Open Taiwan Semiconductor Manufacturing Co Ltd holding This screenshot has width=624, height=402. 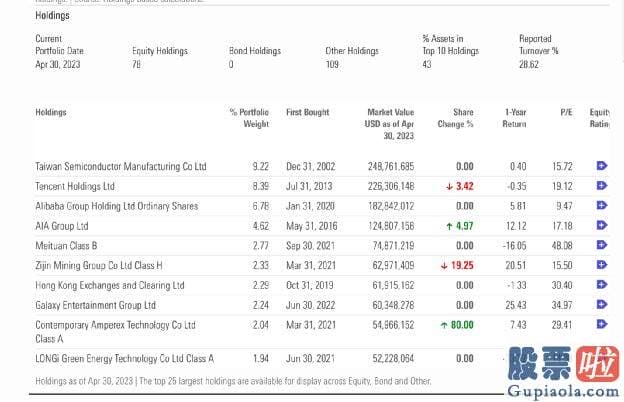pyautogui.click(x=121, y=166)
